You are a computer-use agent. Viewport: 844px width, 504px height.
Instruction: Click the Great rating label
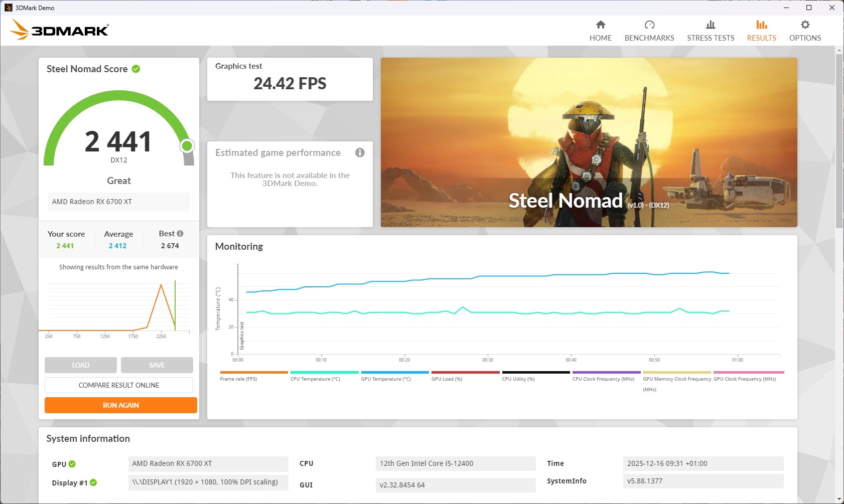(x=119, y=181)
